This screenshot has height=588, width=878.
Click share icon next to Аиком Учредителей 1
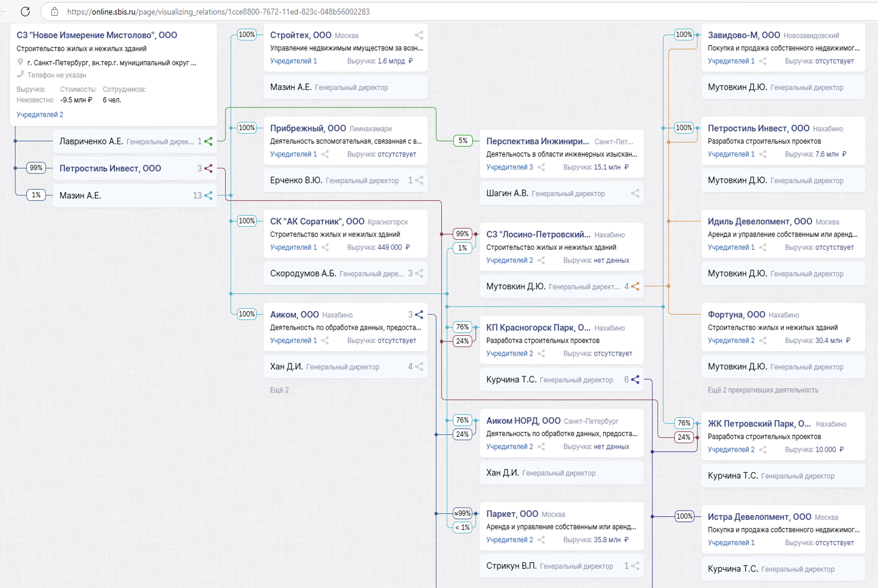pos(325,340)
